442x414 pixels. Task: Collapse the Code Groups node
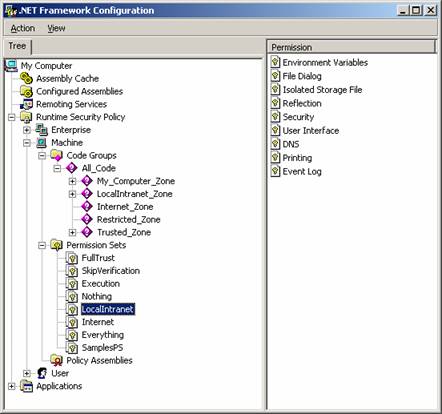[x=42, y=156]
